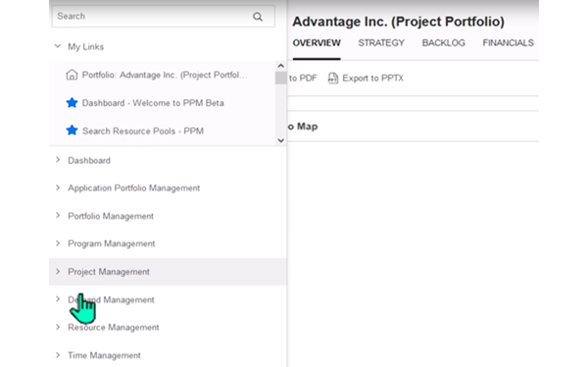Open Portfolio: Advantage Inc. link
The height and width of the screenshot is (367, 588).
(165, 75)
